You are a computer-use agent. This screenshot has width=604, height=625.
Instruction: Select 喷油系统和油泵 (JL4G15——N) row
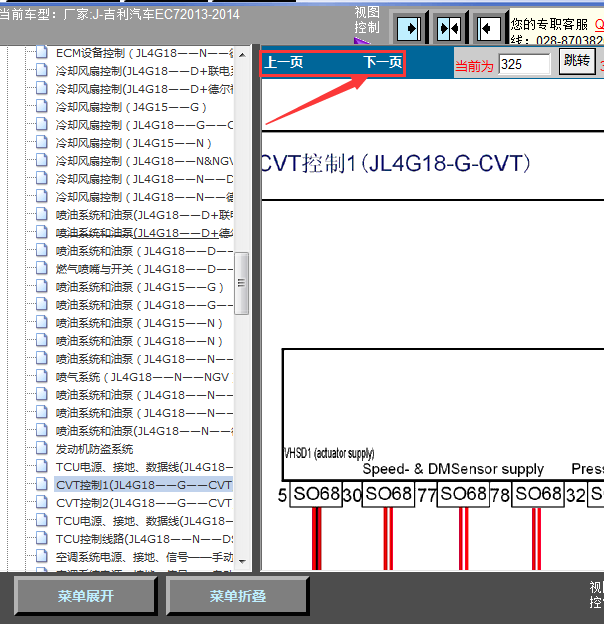click(x=139, y=323)
